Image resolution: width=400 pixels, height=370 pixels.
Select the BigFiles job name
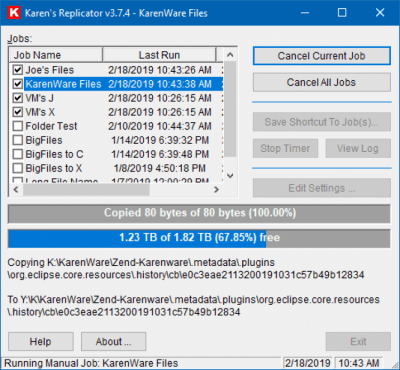[44, 140]
